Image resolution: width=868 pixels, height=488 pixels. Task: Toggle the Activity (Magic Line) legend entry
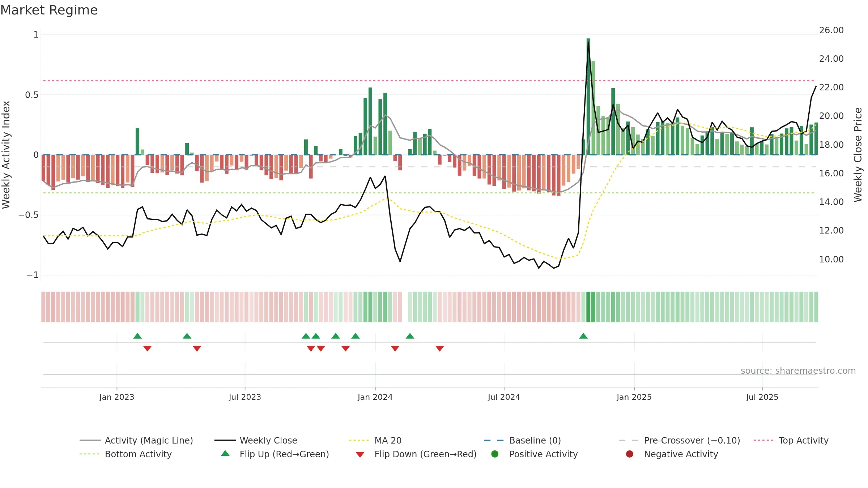click(x=136, y=440)
